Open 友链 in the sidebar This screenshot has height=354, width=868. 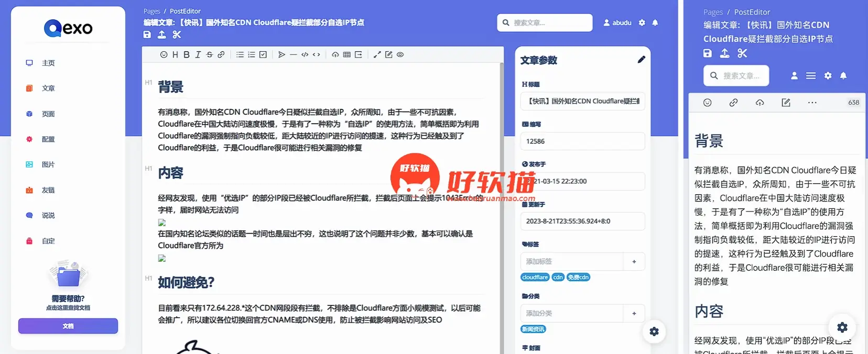(48, 190)
